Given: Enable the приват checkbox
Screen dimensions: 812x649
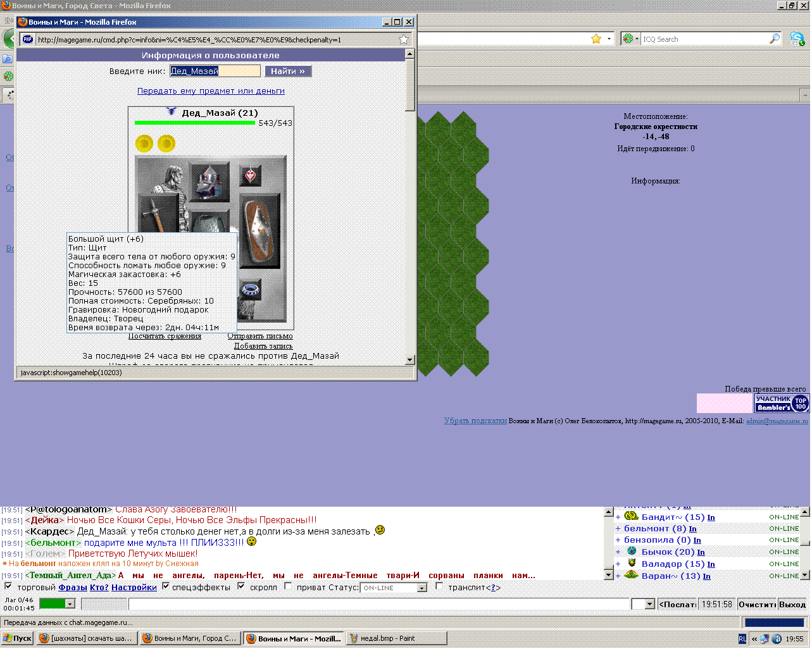Looking at the screenshot, I should [x=288, y=586].
